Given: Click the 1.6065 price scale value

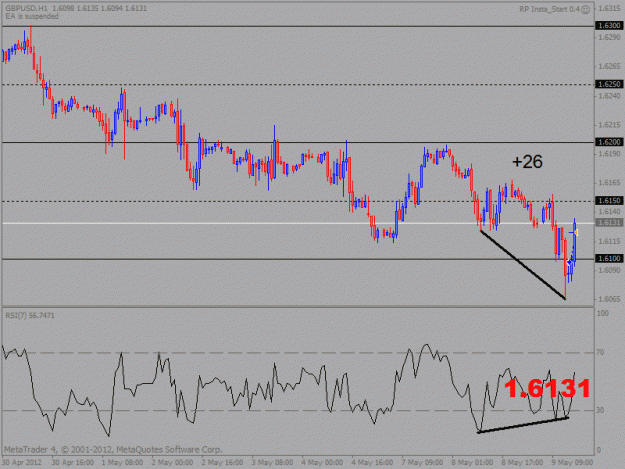Looking at the screenshot, I should (609, 299).
